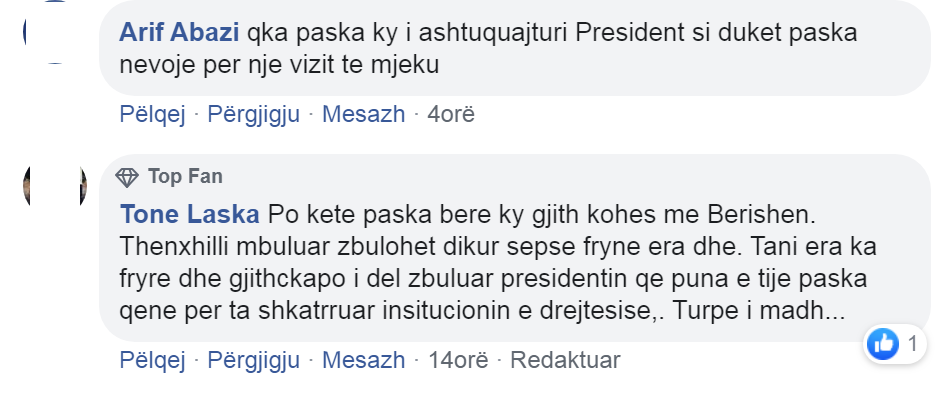The width and height of the screenshot is (948, 398).
Task: Click the 'Turpe i madh...' comment ending
Action: (758, 312)
